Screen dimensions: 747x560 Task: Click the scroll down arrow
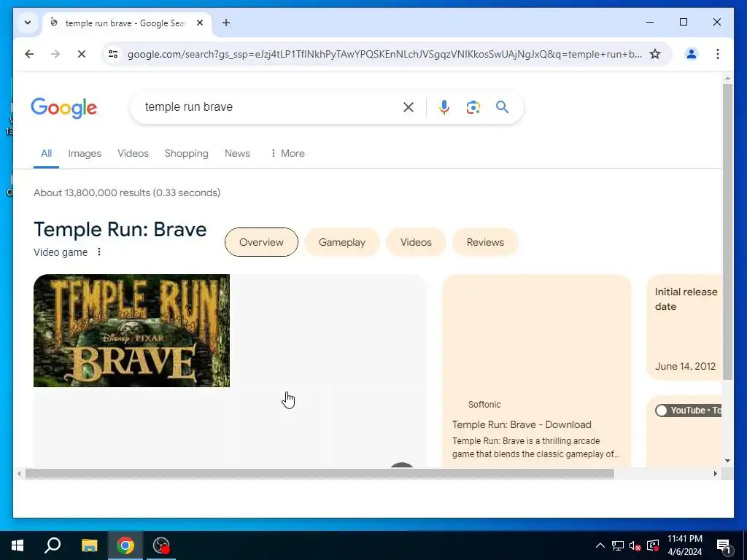(727, 461)
